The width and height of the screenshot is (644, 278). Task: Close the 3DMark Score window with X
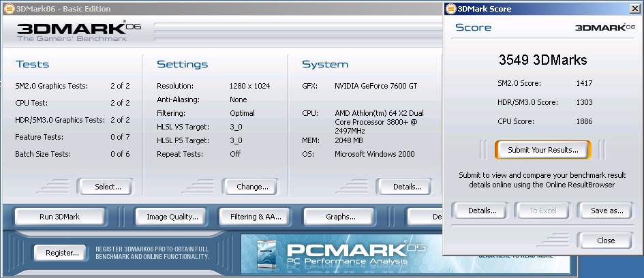coord(634,8)
